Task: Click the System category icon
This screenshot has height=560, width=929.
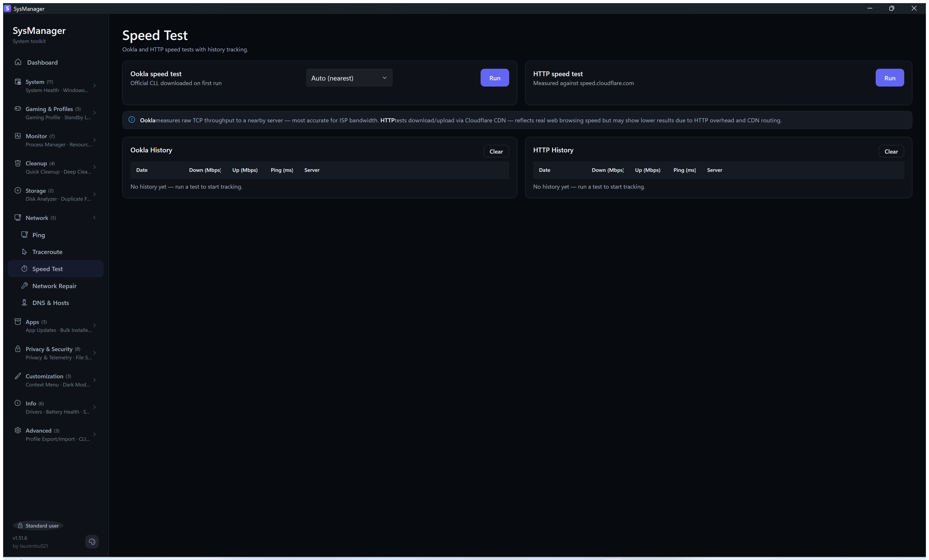Action: pyautogui.click(x=18, y=81)
